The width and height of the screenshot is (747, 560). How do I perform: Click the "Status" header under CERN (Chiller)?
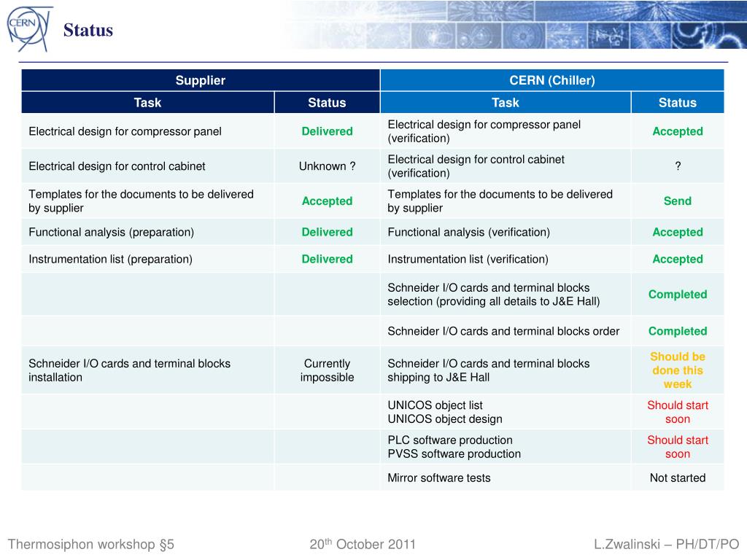click(678, 102)
